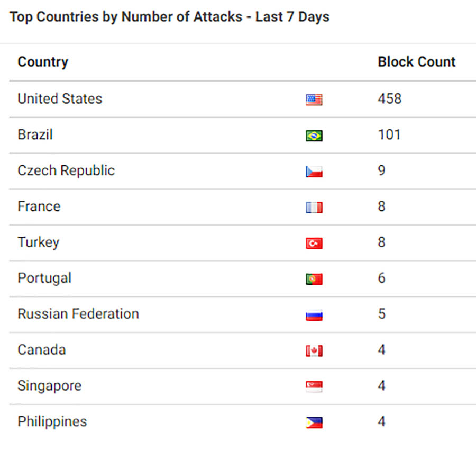476x450 pixels.
Task: Click the United States flag icon
Action: [x=314, y=100]
